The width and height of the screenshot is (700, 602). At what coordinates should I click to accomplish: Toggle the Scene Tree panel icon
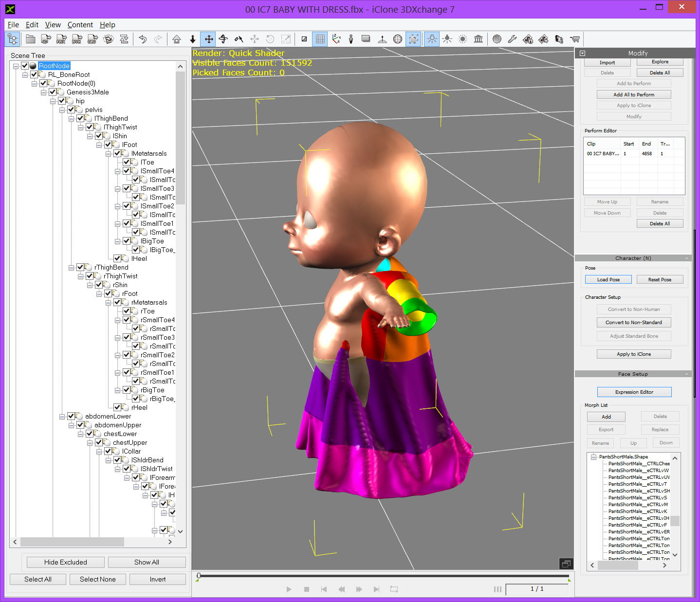[x=13, y=39]
